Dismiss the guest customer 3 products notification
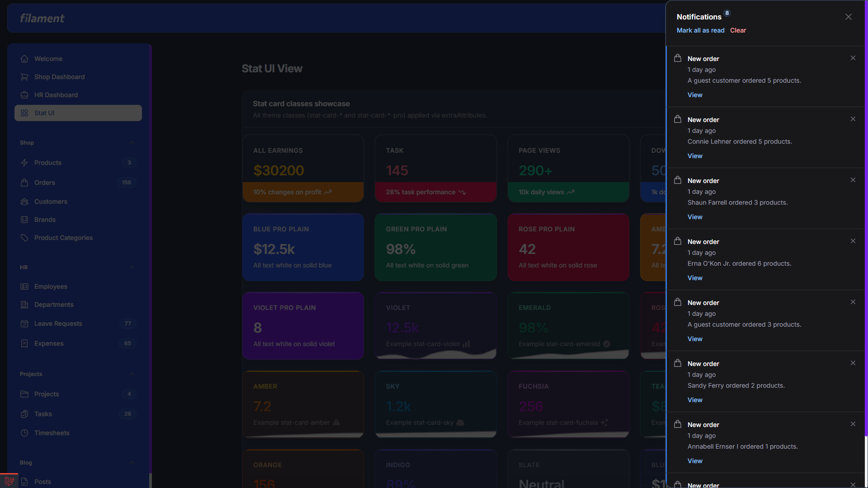The image size is (868, 488). [853, 302]
